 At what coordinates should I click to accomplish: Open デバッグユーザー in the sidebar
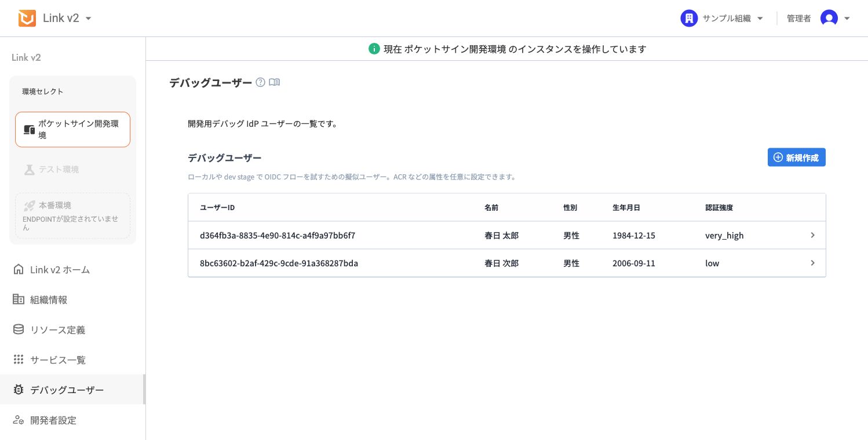click(72, 390)
